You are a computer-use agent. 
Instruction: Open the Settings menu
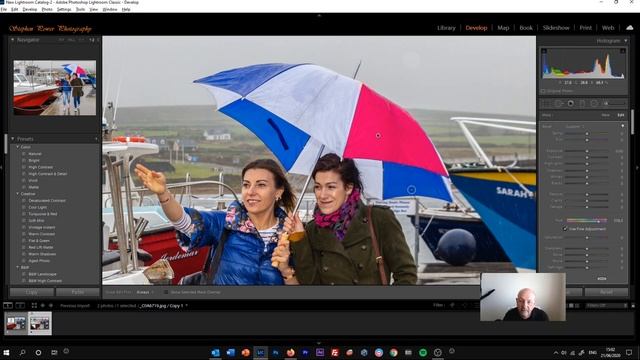[x=64, y=9]
